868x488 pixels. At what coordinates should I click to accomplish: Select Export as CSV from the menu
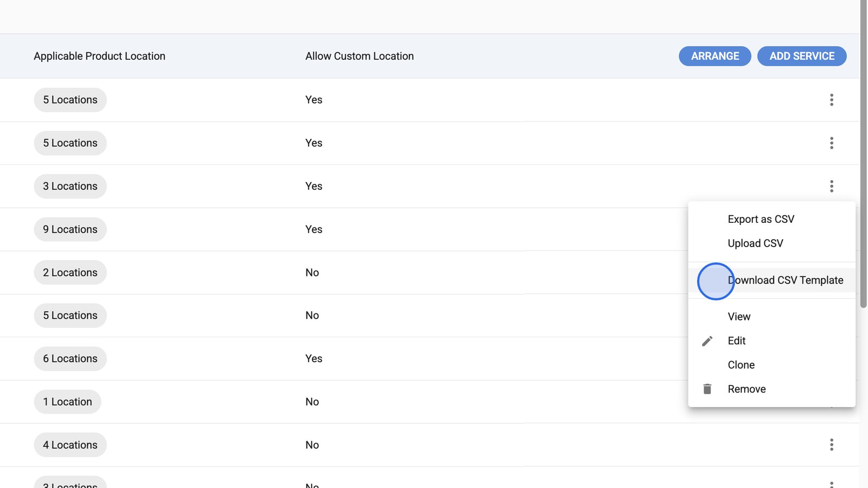[761, 219]
